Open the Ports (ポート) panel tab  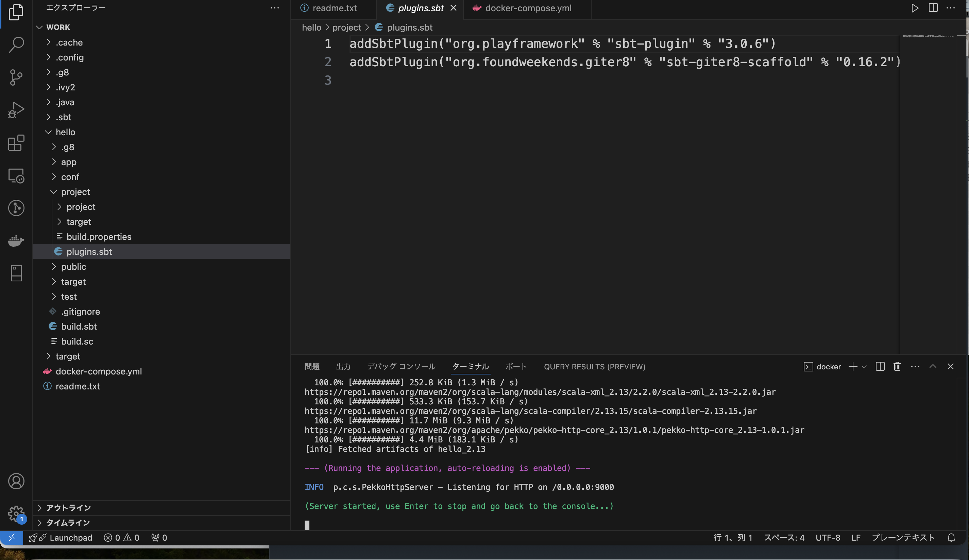[516, 367]
